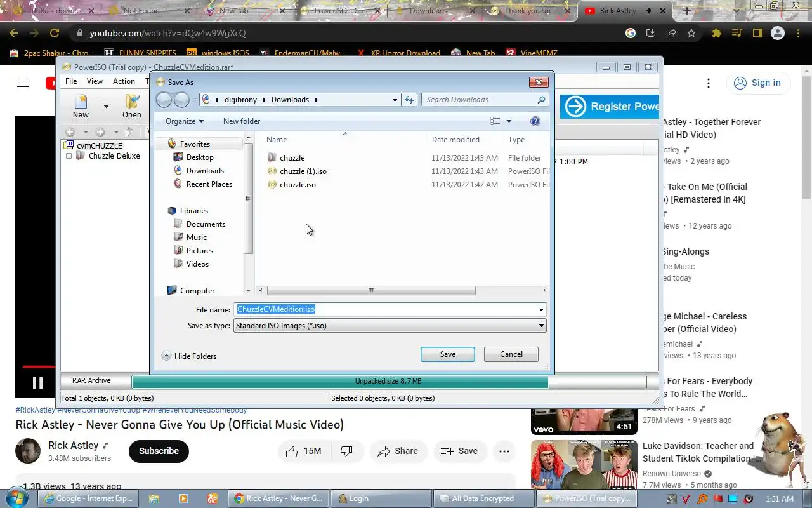Select Libraries in the navigation pane

pyautogui.click(x=193, y=211)
